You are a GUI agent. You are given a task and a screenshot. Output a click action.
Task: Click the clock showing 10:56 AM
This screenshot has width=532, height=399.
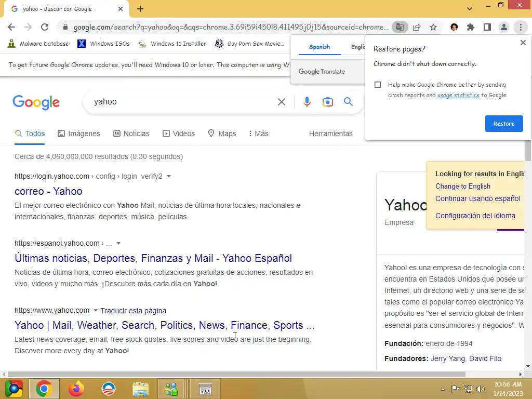508,384
